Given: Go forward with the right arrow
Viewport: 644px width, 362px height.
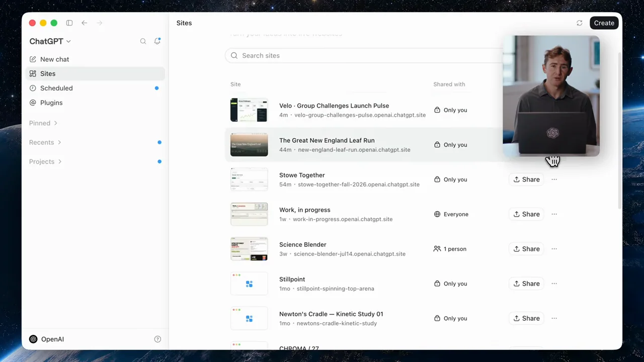Looking at the screenshot, I should pyautogui.click(x=100, y=23).
